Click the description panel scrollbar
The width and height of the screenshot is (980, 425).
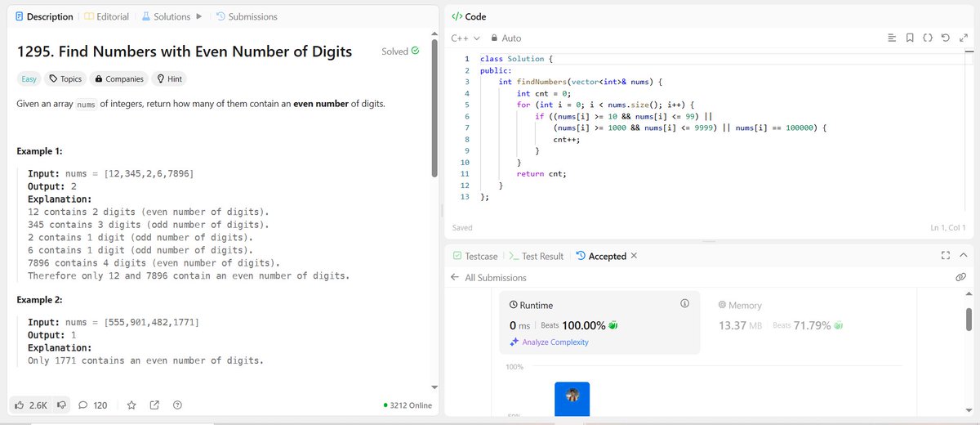click(x=434, y=106)
